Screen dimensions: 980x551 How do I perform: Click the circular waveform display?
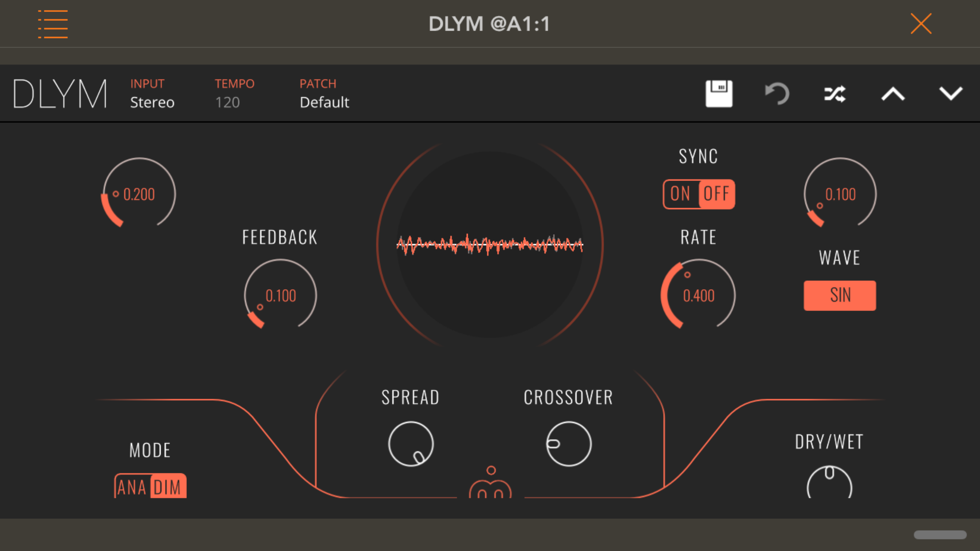(490, 244)
